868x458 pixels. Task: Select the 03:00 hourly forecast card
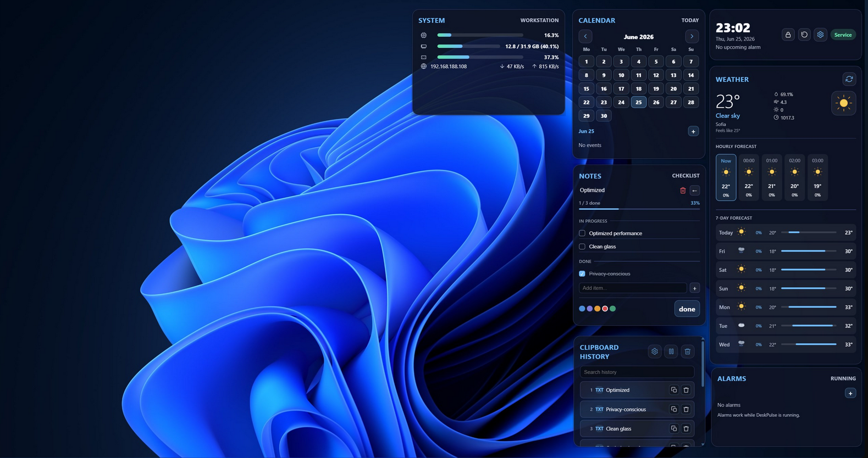click(817, 177)
